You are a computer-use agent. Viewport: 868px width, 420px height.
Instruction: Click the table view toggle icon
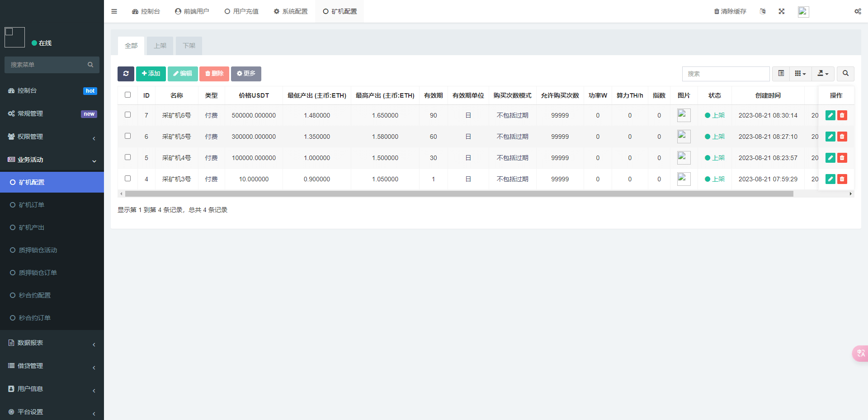(781, 74)
